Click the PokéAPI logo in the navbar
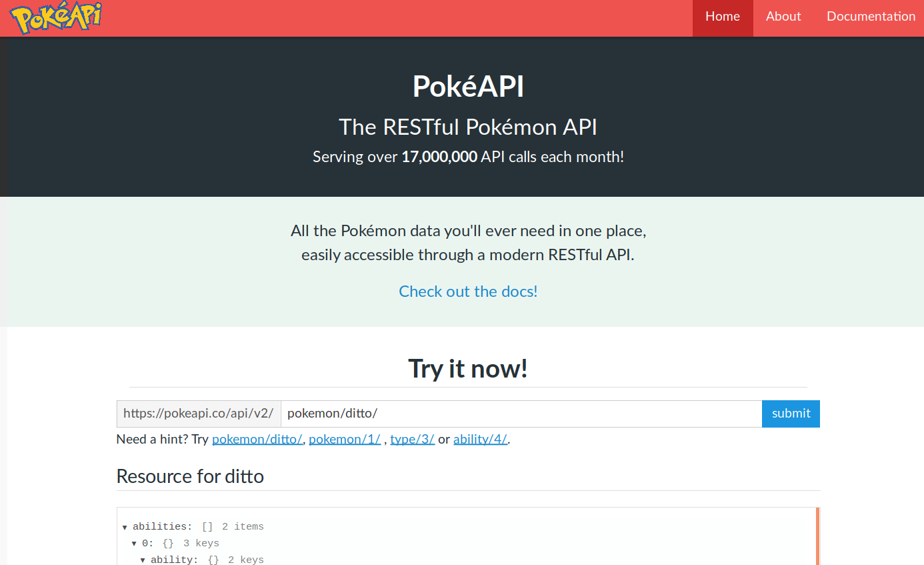 pos(56,18)
